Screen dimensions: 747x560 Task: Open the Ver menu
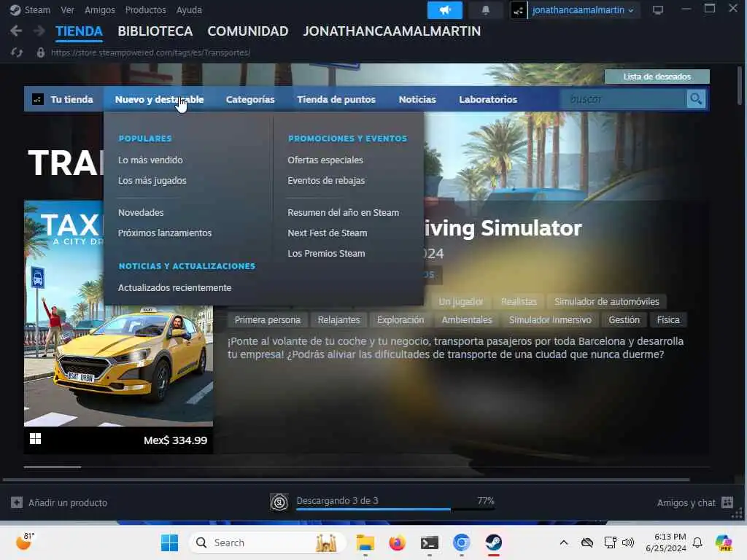point(67,10)
